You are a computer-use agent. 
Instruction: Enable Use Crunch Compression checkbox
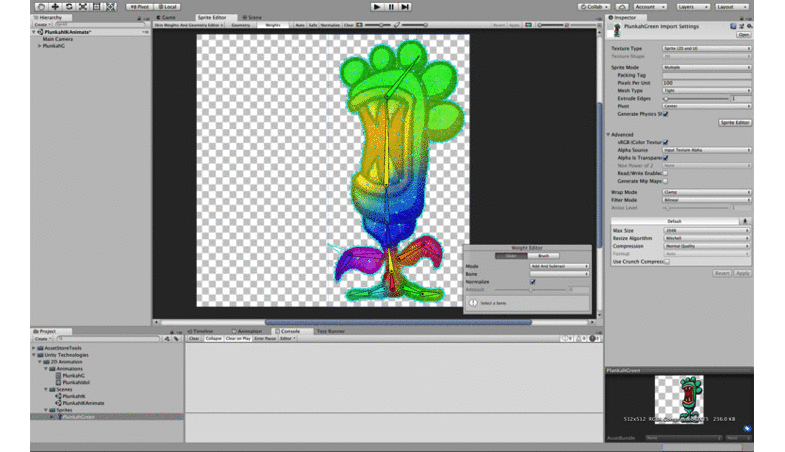667,262
